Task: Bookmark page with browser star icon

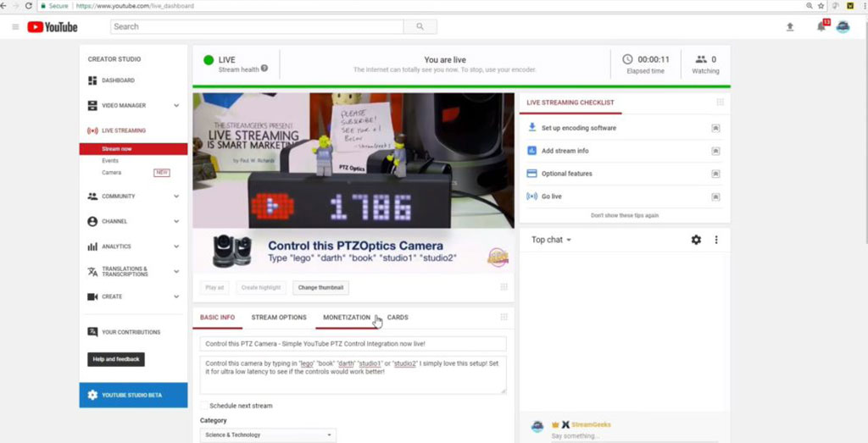Action: point(821,6)
